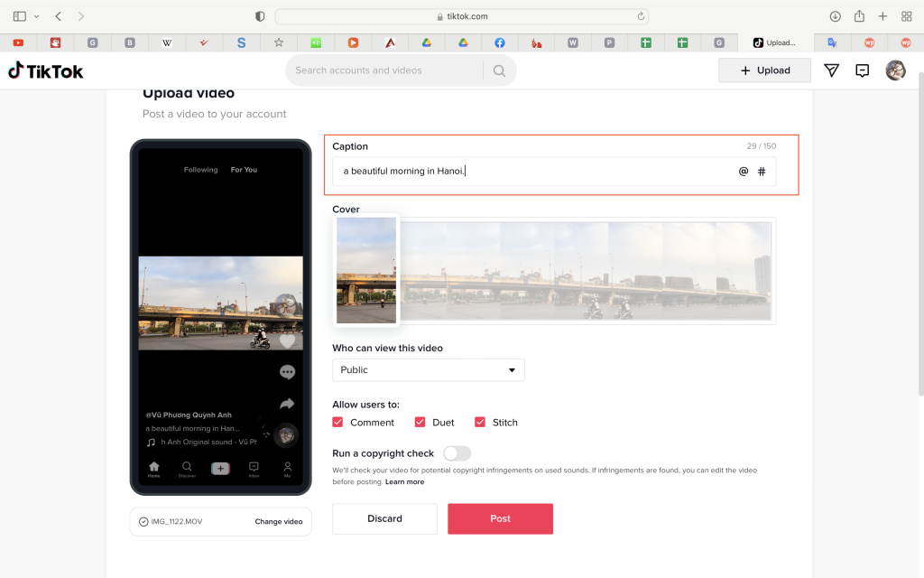Click the Post button
This screenshot has height=578, width=924.
[x=500, y=518]
